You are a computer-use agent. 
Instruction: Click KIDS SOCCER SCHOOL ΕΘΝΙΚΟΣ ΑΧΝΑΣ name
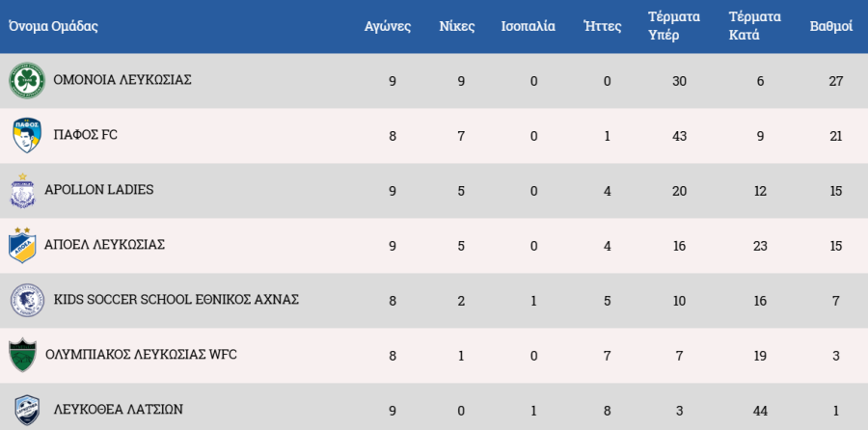[176, 300]
